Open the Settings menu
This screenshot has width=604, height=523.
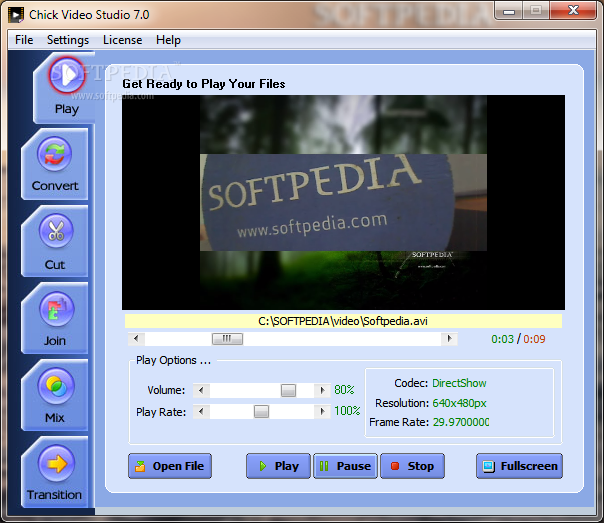click(68, 40)
